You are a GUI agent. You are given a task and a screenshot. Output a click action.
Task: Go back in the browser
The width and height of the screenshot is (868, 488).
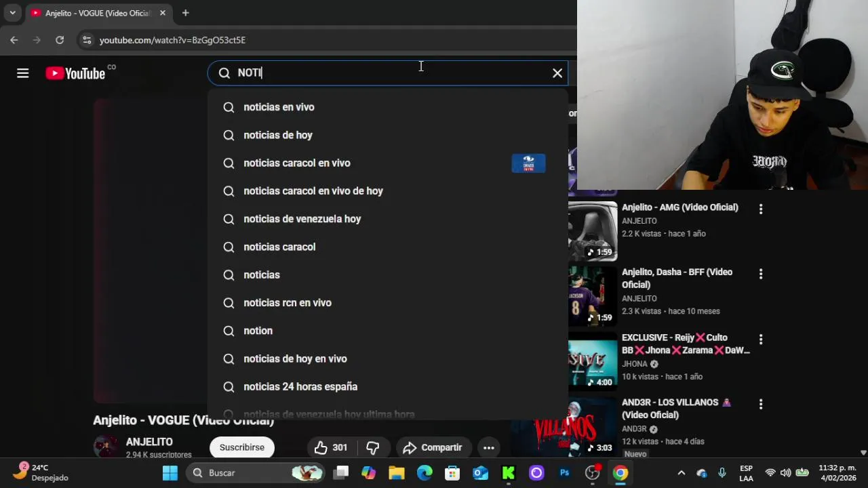click(14, 40)
